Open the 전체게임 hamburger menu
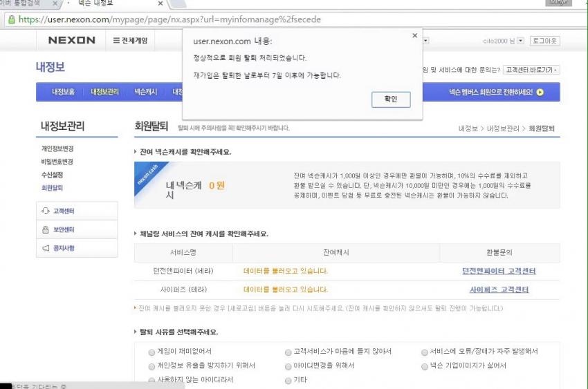 click(118, 41)
